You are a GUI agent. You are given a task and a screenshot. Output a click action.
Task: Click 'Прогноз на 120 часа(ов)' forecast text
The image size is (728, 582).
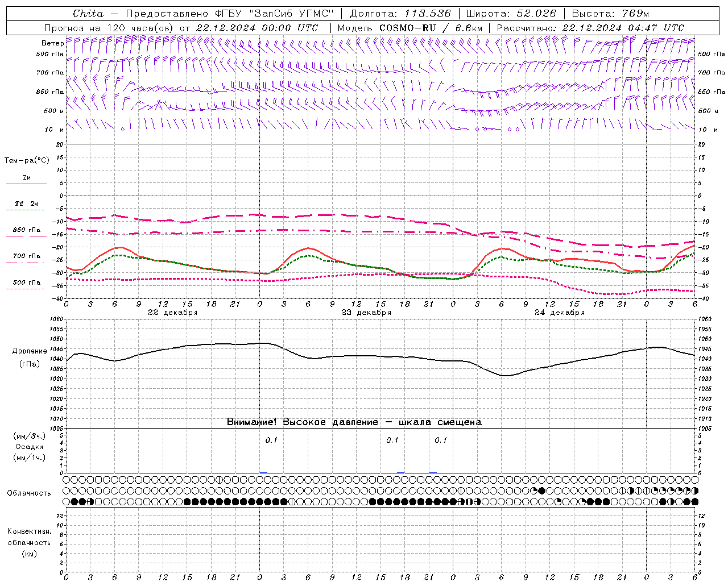point(109,28)
